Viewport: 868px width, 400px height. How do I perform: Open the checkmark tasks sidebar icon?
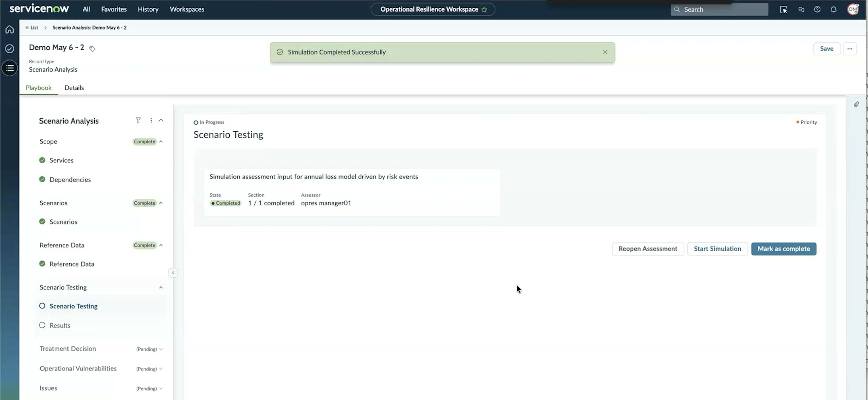pos(9,49)
